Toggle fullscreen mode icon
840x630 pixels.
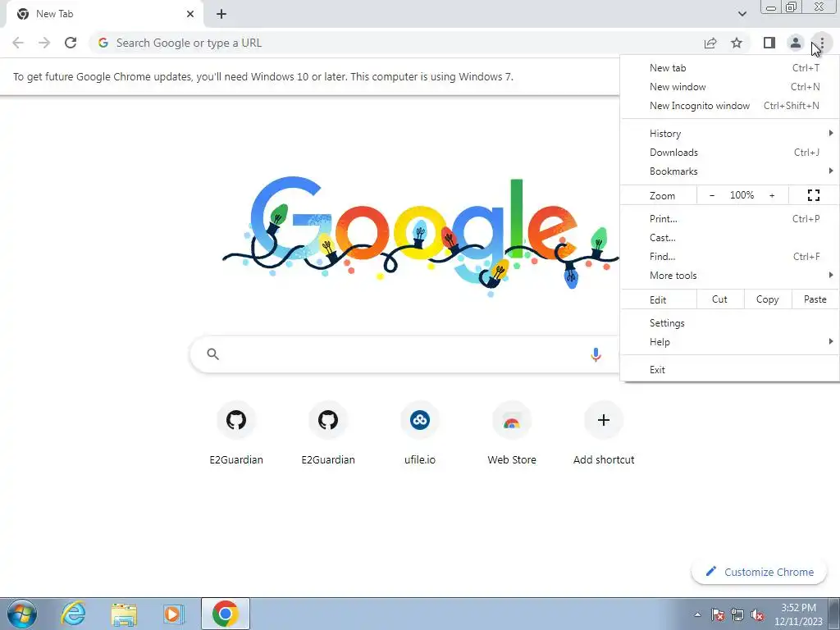814,195
